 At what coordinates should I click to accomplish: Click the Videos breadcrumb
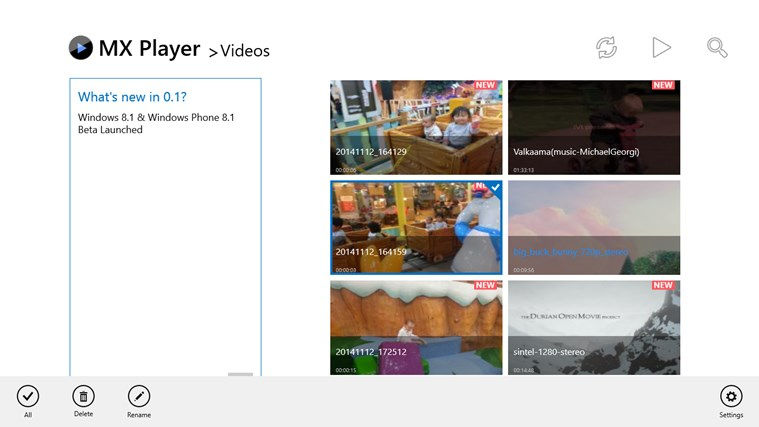click(245, 51)
